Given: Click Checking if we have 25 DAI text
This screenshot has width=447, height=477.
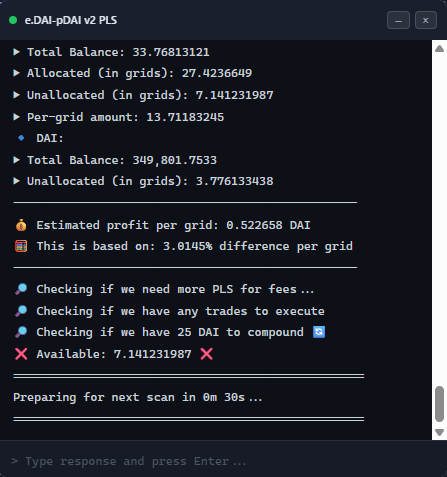Looking at the screenshot, I should pyautogui.click(x=170, y=333).
